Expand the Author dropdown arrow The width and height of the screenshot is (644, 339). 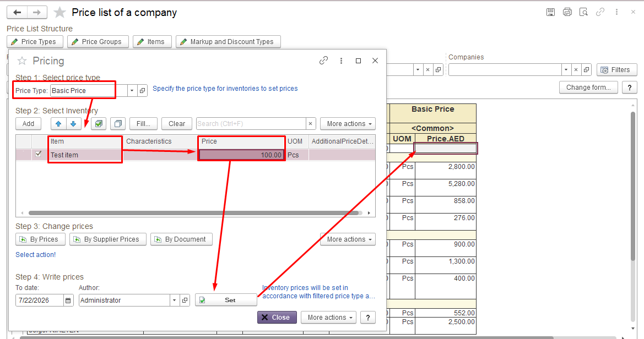[175, 300]
